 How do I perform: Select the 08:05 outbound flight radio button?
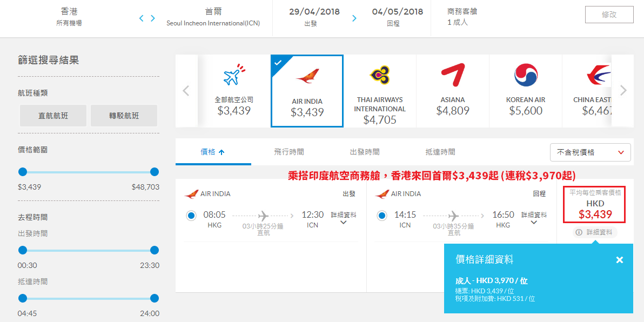191,215
